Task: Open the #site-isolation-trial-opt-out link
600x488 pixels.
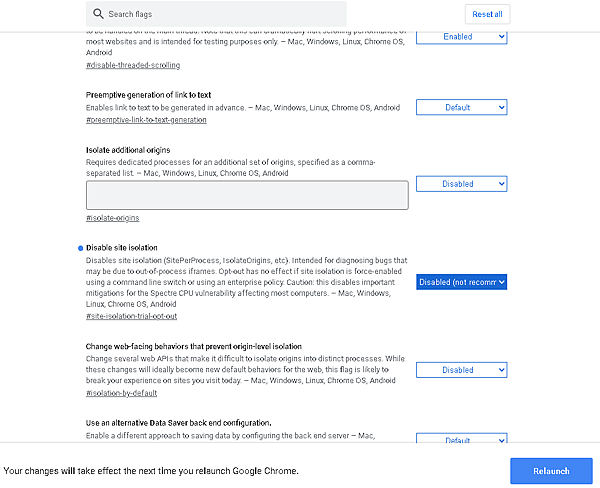Action: point(131,316)
